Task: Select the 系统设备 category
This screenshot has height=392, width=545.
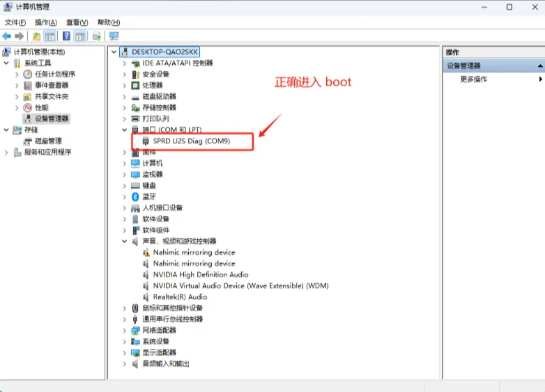Action: click(155, 341)
